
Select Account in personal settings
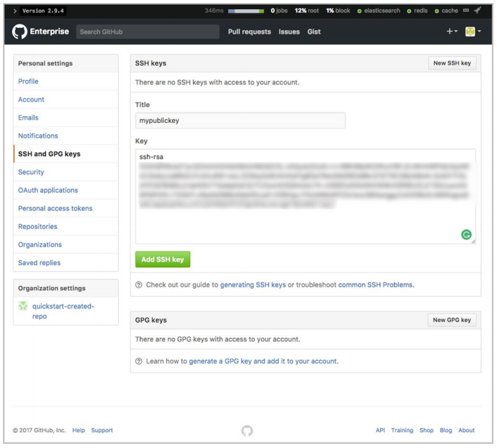tap(31, 100)
